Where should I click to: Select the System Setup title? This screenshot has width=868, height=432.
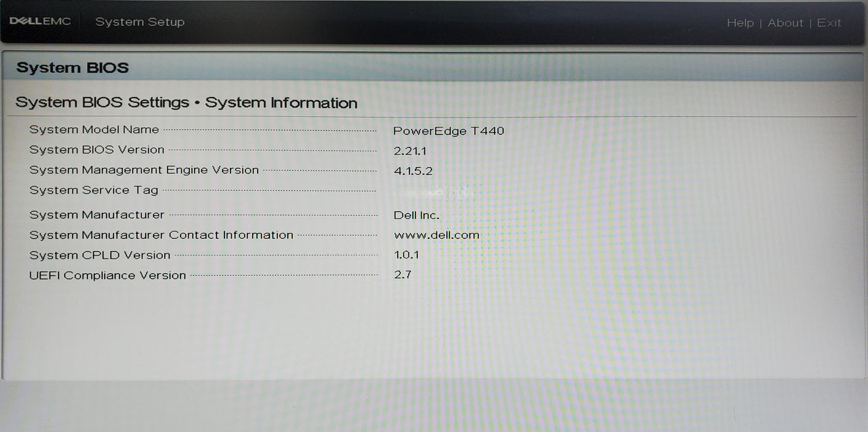140,22
